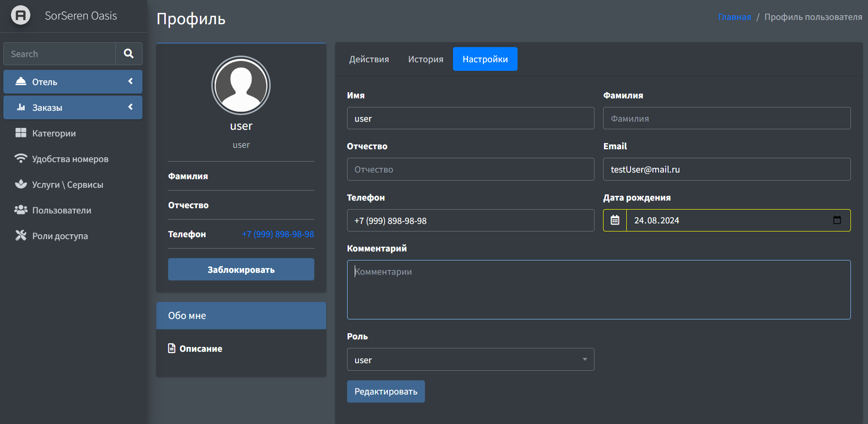Click the Пользователи group icon
The image size is (868, 424).
click(21, 210)
